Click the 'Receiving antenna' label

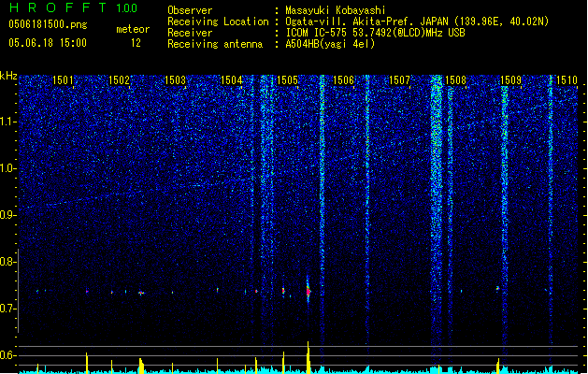click(215, 44)
